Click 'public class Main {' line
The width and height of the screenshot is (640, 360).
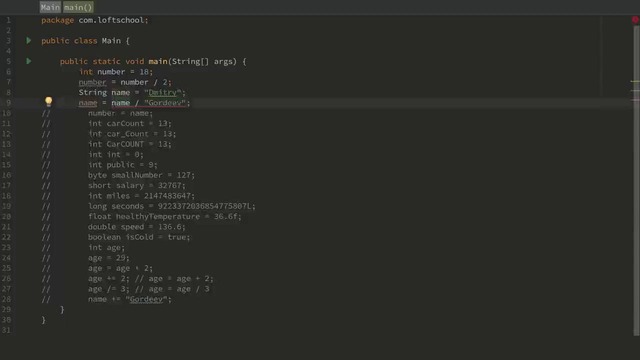pos(85,41)
